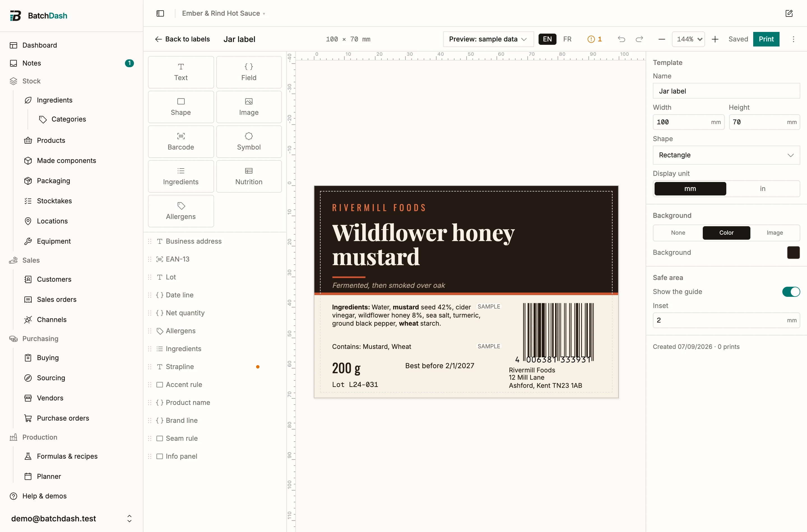Zoom out with the minus icon
This screenshot has width=807, height=532.
[661, 39]
